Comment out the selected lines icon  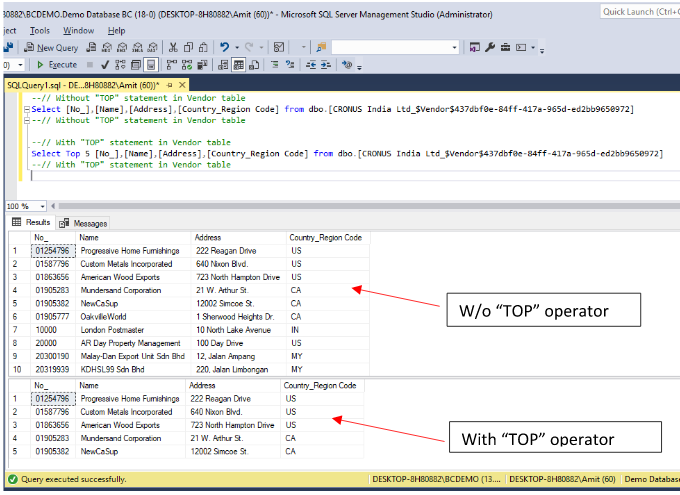click(274, 65)
